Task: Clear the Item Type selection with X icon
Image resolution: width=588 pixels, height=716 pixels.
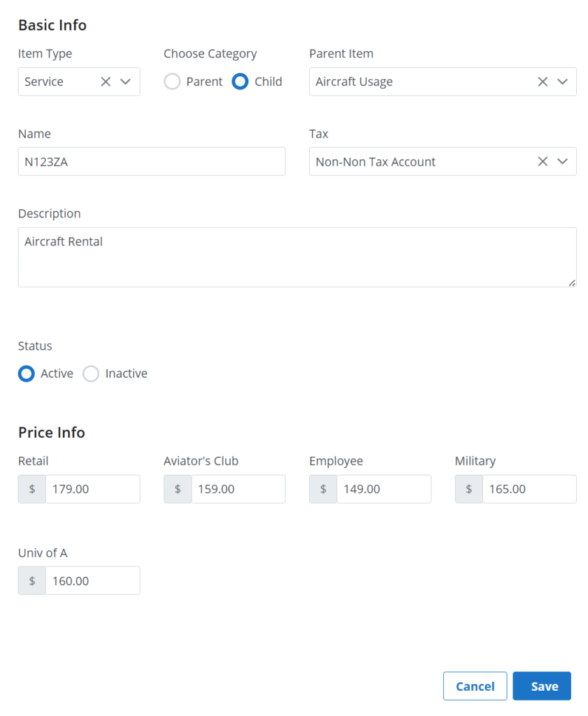Action: (x=106, y=82)
